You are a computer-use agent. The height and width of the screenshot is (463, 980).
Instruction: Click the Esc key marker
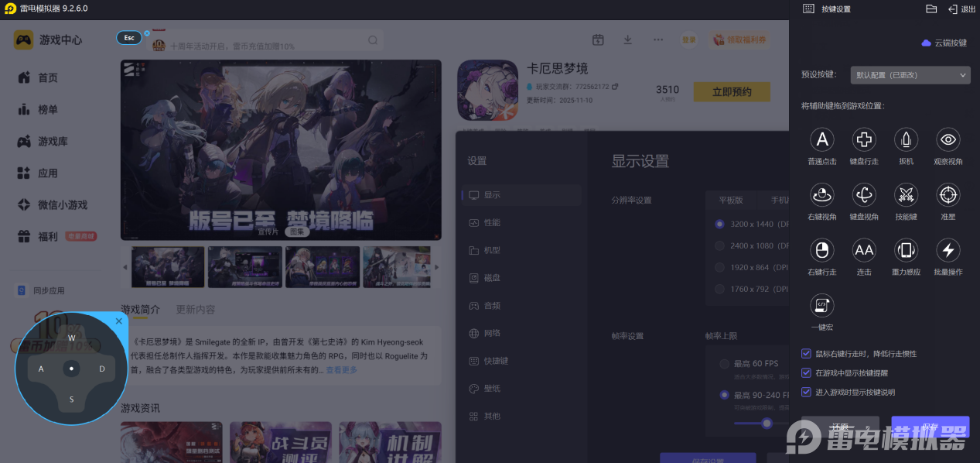(129, 37)
